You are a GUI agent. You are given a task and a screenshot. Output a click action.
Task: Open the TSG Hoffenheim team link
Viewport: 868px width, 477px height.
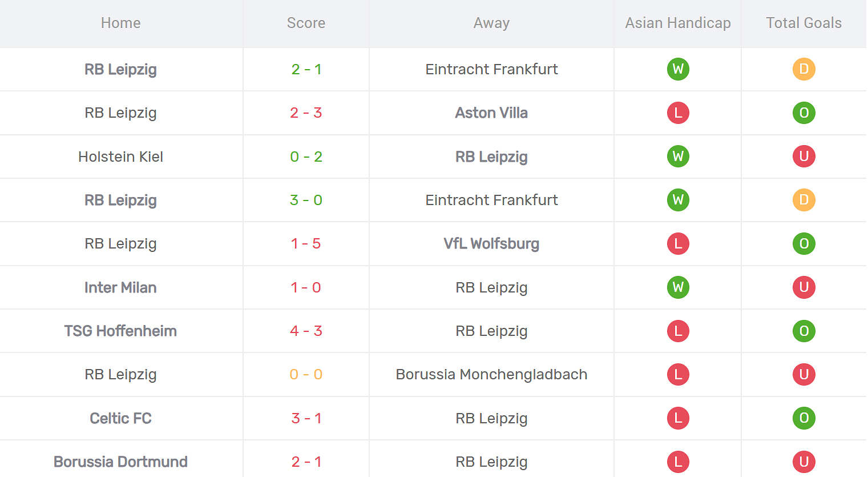tap(120, 331)
